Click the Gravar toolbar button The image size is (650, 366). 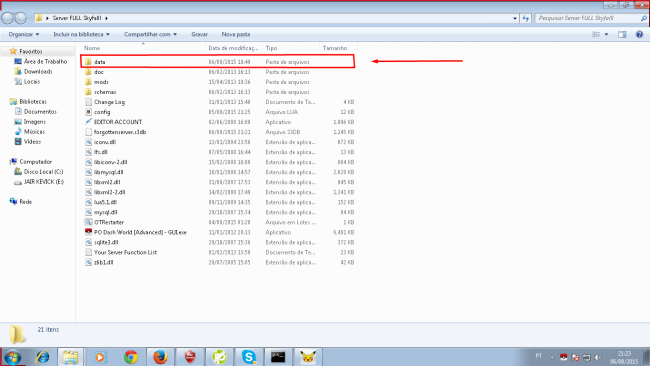click(x=199, y=34)
